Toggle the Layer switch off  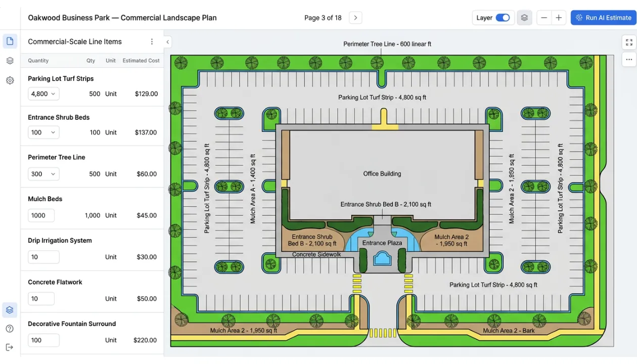tap(503, 17)
